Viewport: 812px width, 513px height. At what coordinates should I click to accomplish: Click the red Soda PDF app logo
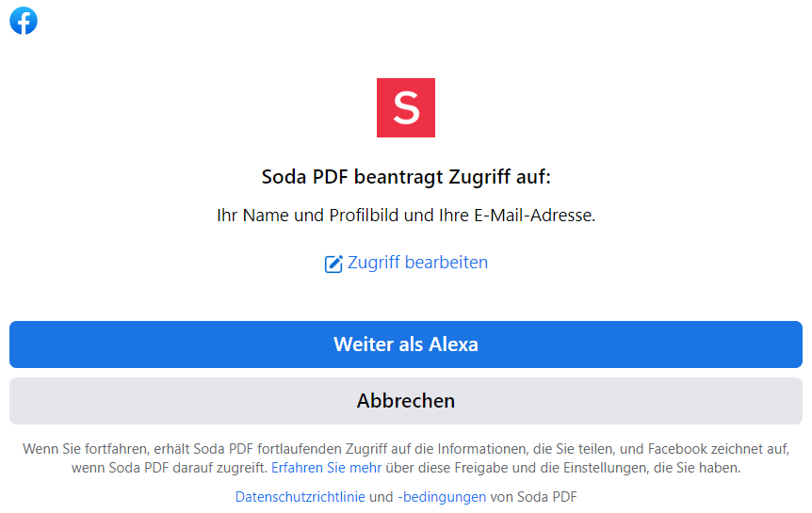(406, 107)
